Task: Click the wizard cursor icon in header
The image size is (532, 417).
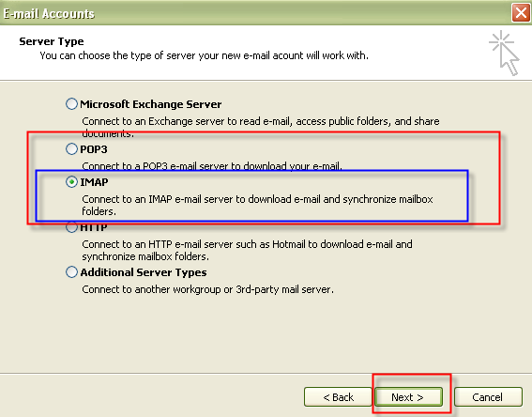Action: pyautogui.click(x=505, y=53)
